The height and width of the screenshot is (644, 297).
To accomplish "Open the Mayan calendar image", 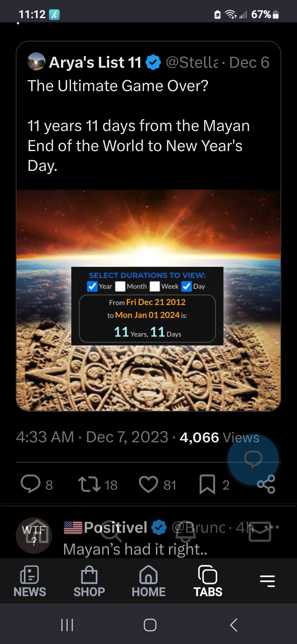I will click(148, 300).
